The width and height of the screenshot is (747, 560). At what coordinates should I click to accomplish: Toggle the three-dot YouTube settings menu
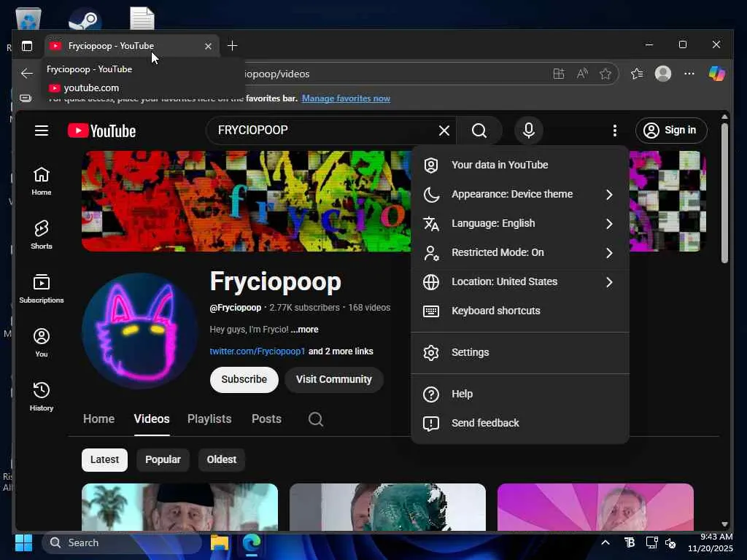click(615, 131)
